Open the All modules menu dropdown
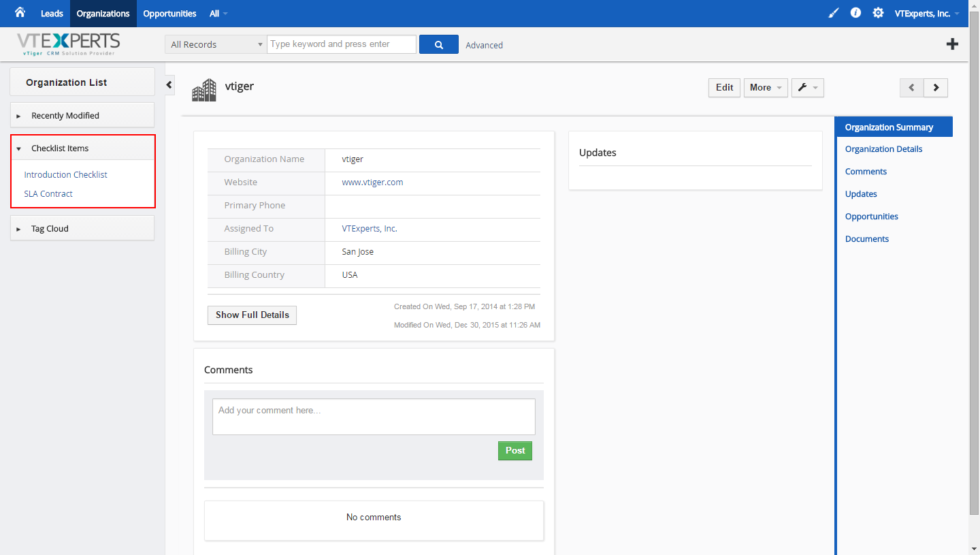This screenshot has width=980, height=555. (x=218, y=14)
